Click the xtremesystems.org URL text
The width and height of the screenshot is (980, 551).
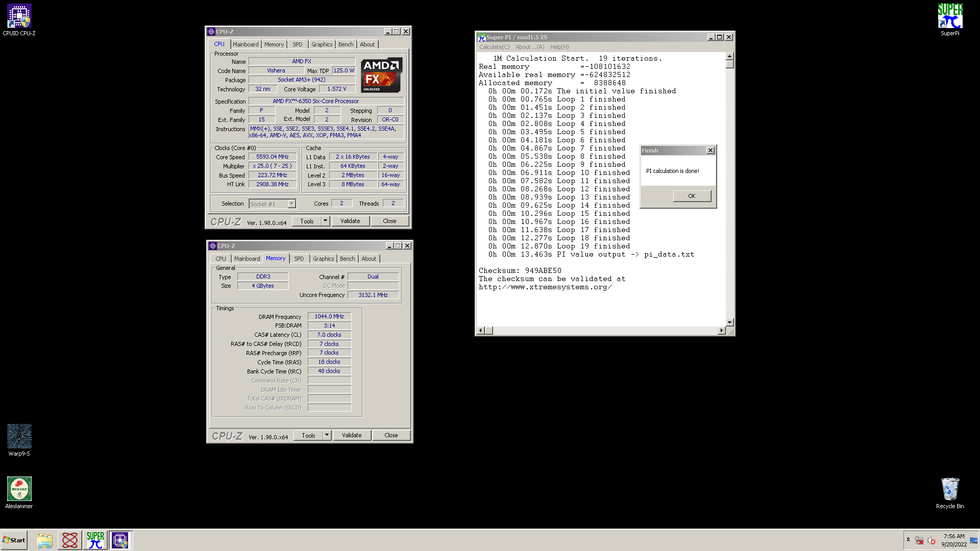click(545, 287)
